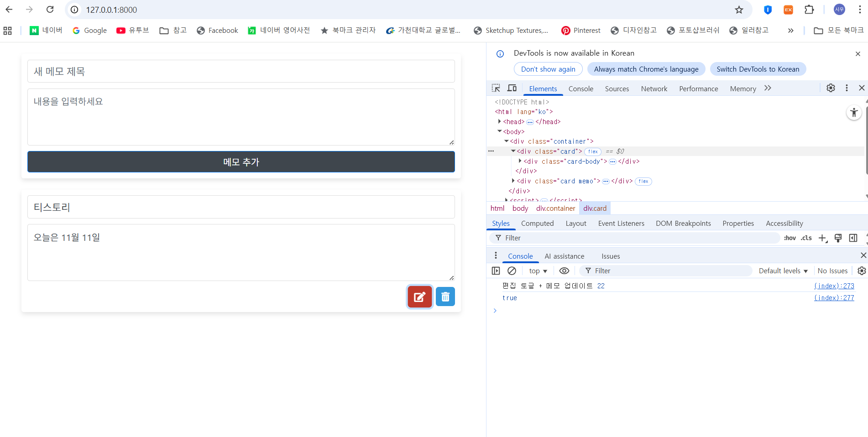Close the console drawer
Image resolution: width=868 pixels, height=437 pixels.
pyautogui.click(x=863, y=255)
